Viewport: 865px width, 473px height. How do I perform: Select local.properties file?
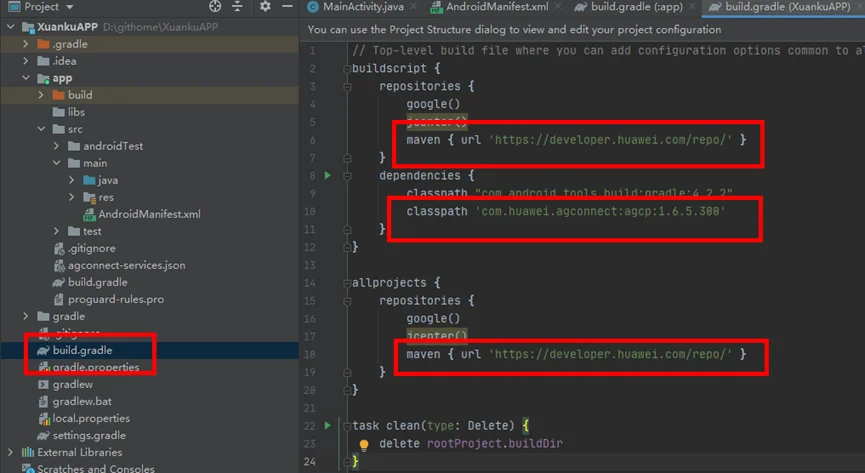click(91, 418)
